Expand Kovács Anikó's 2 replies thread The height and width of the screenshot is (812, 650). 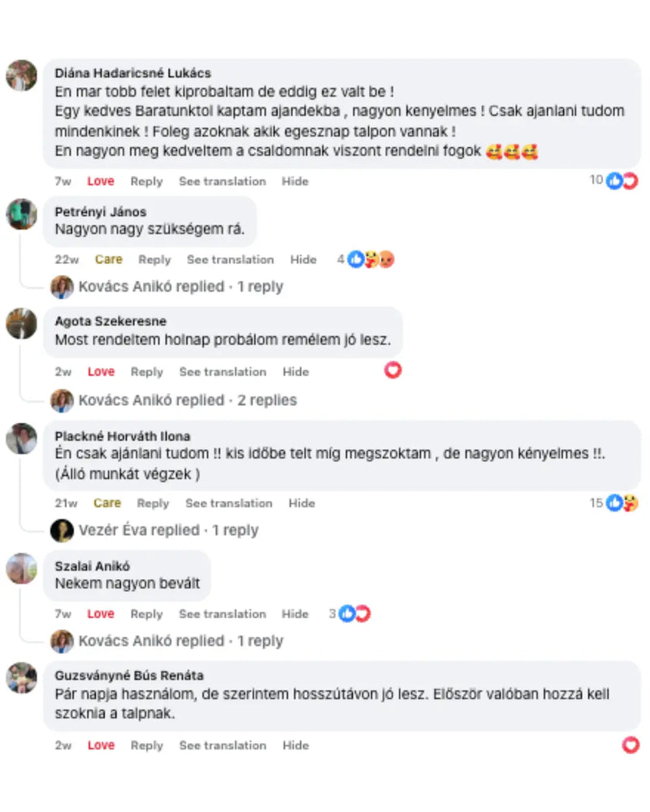click(188, 400)
